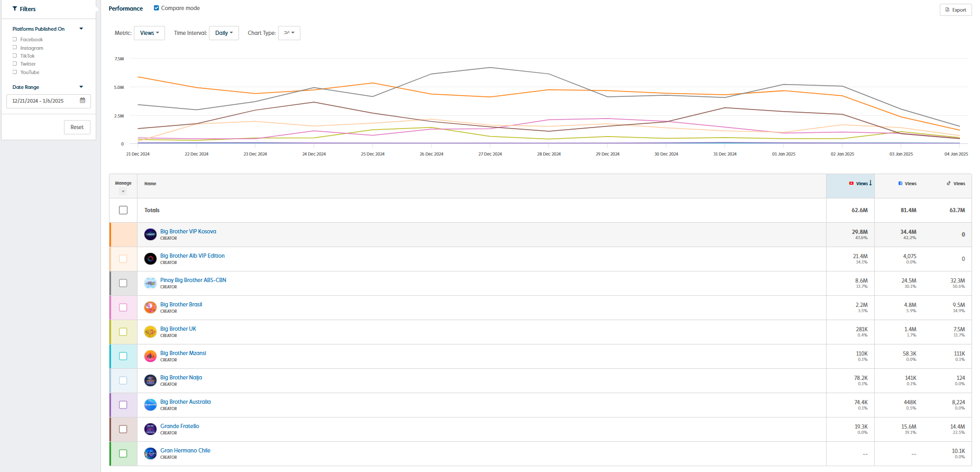Open Big Brother Naija link
This screenshot has height=472, width=980.
pyautogui.click(x=181, y=377)
